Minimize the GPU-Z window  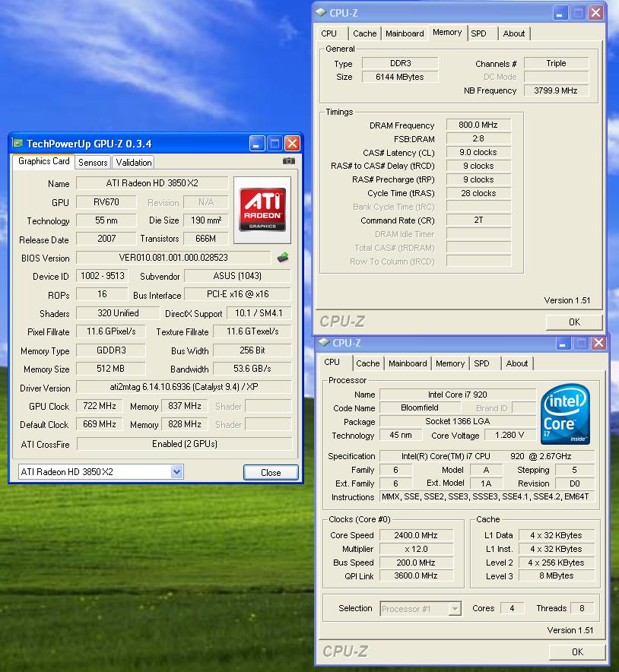point(257,144)
